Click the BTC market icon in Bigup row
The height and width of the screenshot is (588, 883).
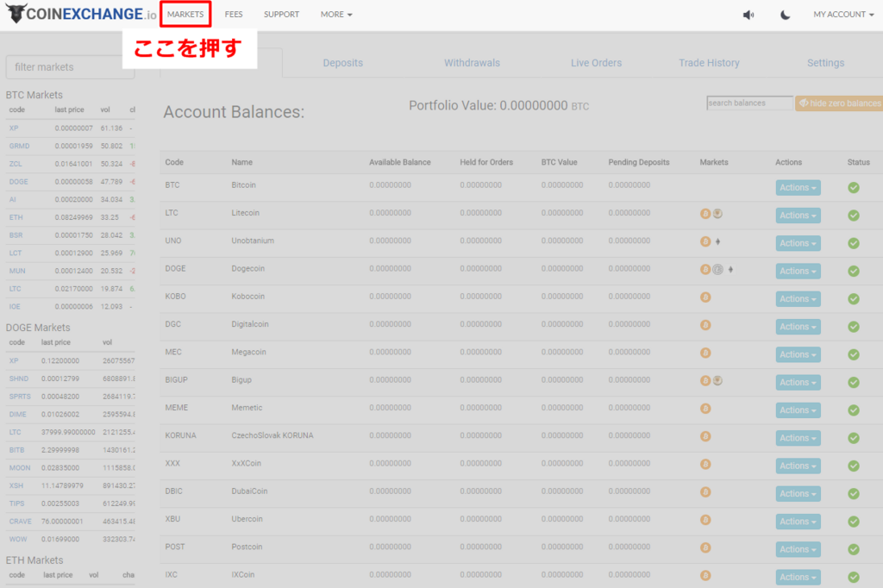click(x=705, y=381)
